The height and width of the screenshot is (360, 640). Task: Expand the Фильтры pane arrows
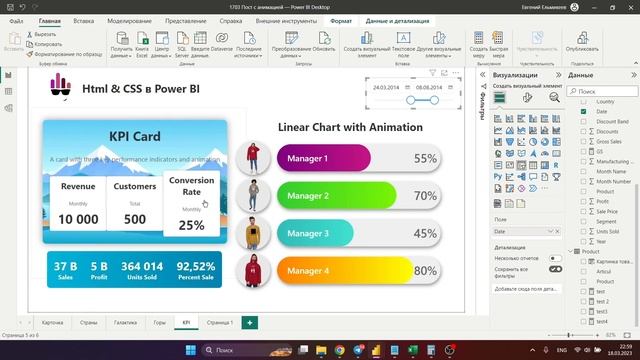(482, 75)
